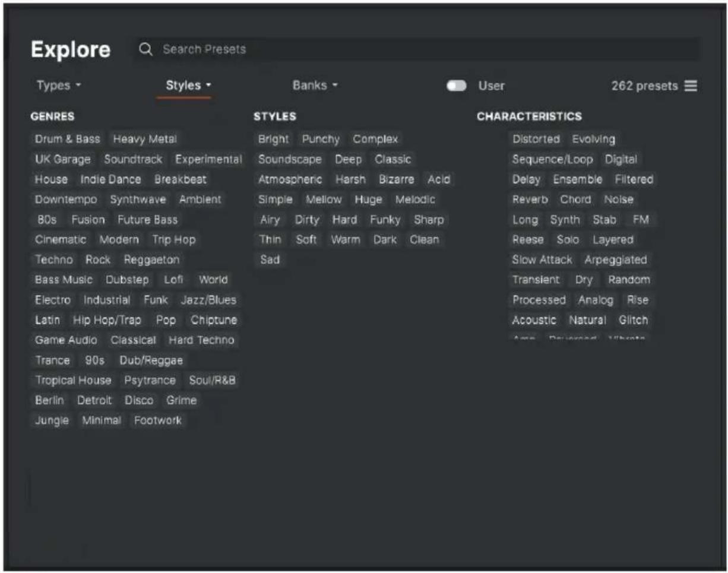Choose the Punchy style tag

pyautogui.click(x=321, y=140)
